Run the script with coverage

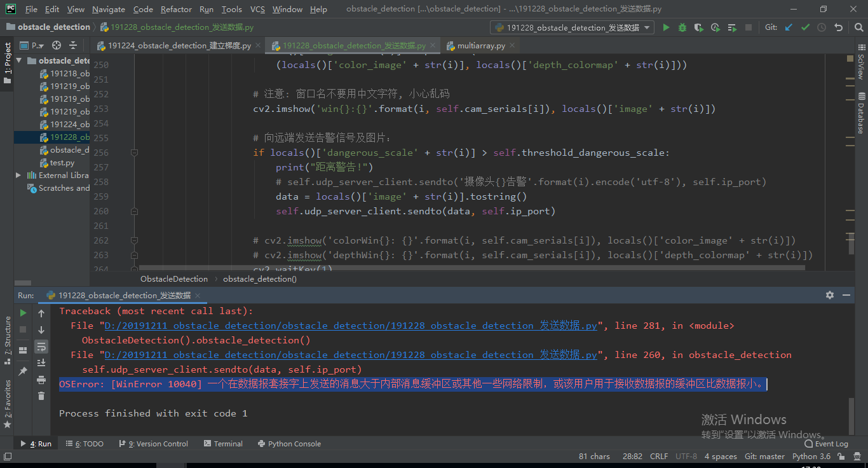[x=698, y=28]
